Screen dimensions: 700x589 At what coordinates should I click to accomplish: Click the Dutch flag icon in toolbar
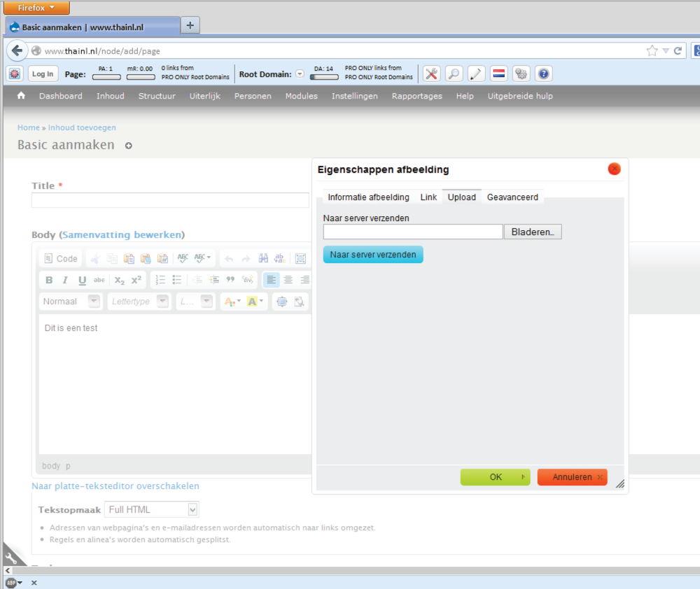coord(499,74)
